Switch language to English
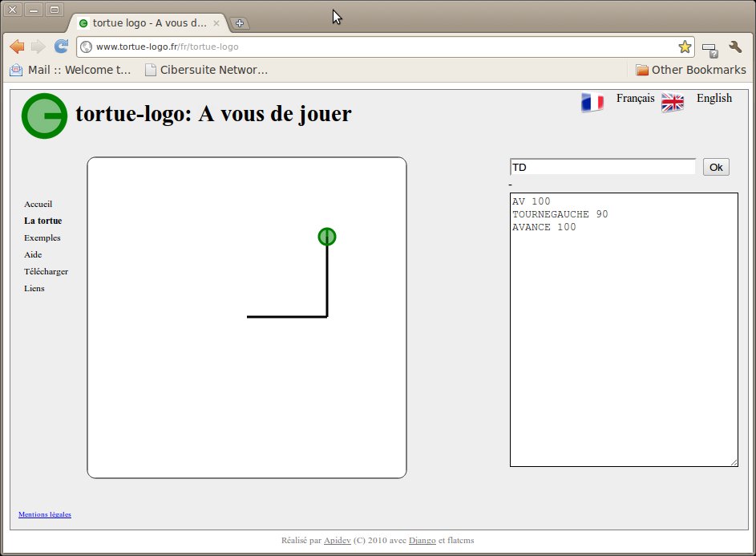This screenshot has width=756, height=556. pos(714,99)
